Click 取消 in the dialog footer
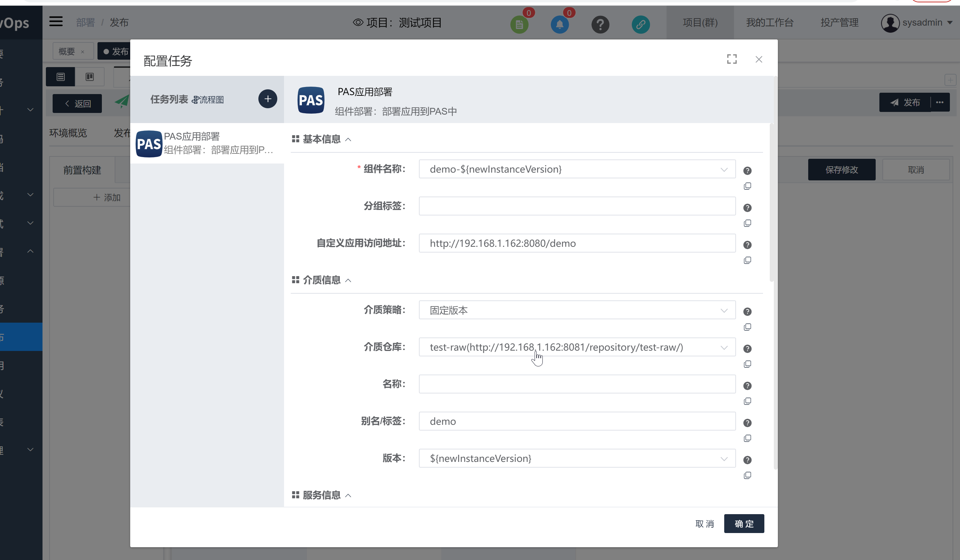The image size is (960, 560). coord(704,524)
